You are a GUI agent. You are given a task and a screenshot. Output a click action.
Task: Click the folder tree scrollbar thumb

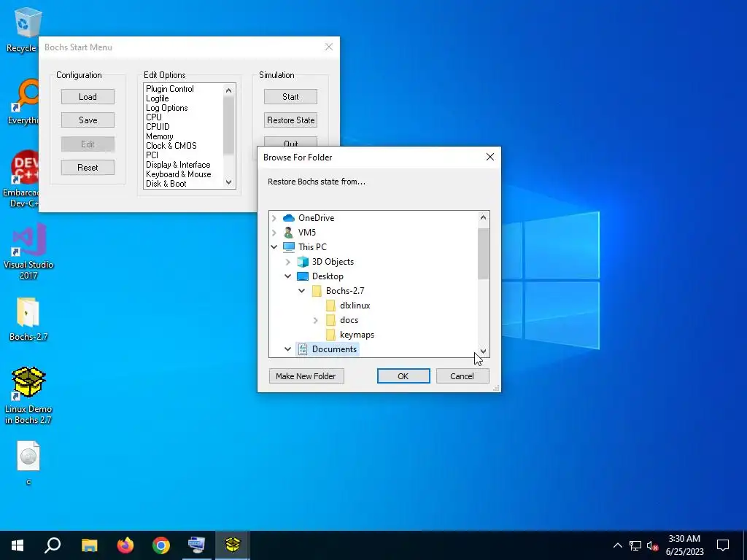483,253
